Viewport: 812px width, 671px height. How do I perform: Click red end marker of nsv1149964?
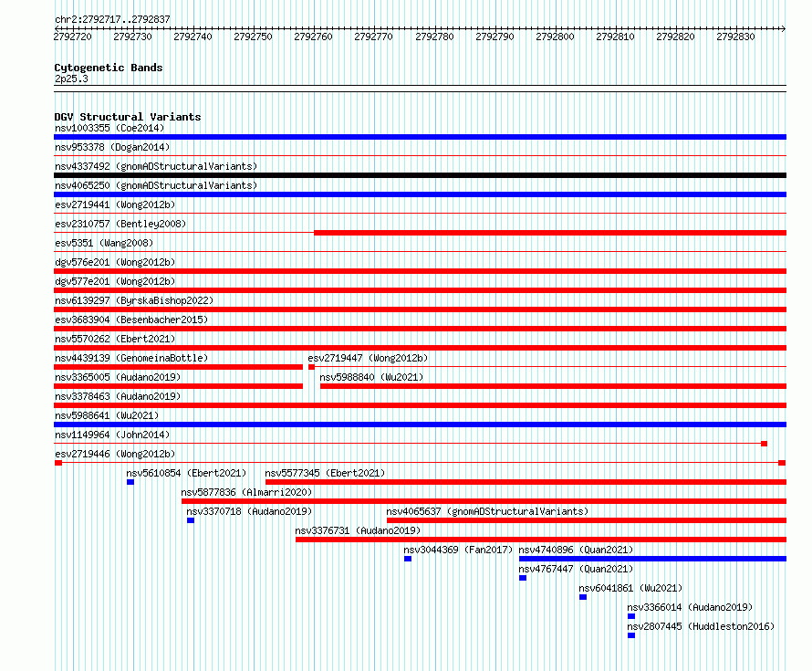coord(764,444)
